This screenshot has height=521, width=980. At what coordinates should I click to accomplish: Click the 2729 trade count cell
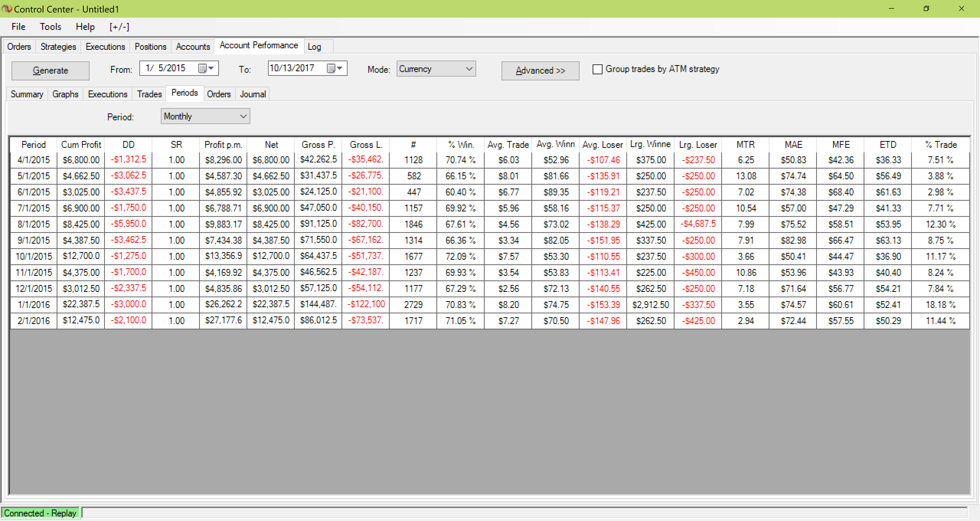[x=413, y=305]
